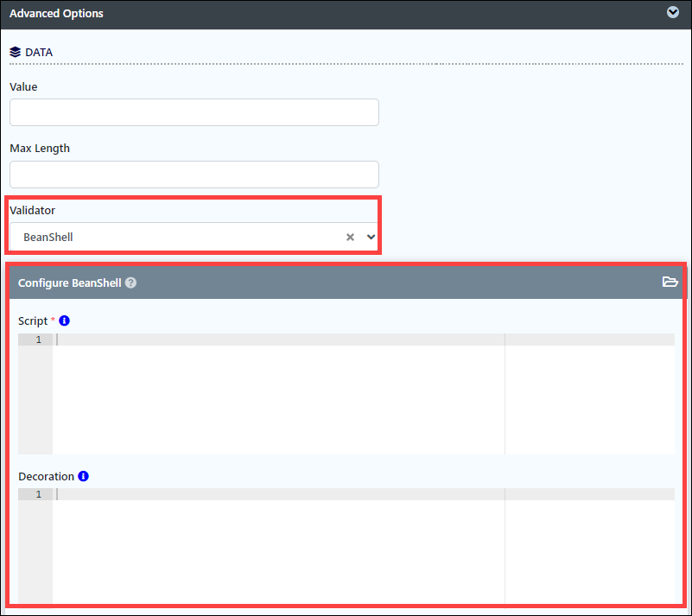Clear the BeanShell validator selection
Screen dimensions: 692x616
[350, 238]
